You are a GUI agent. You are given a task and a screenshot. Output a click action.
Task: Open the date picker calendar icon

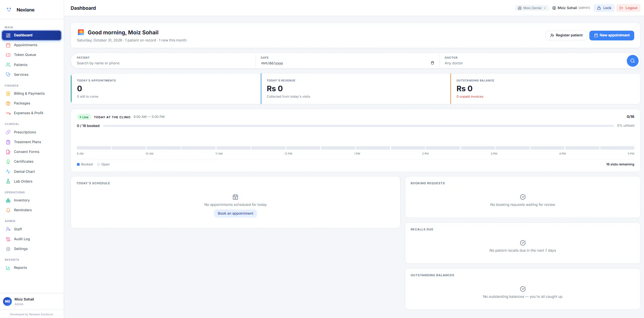tap(432, 63)
